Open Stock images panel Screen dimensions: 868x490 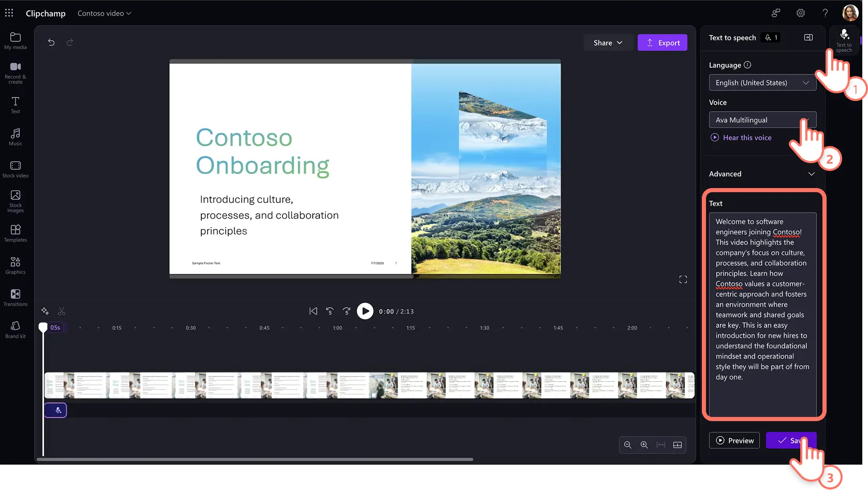coord(16,201)
